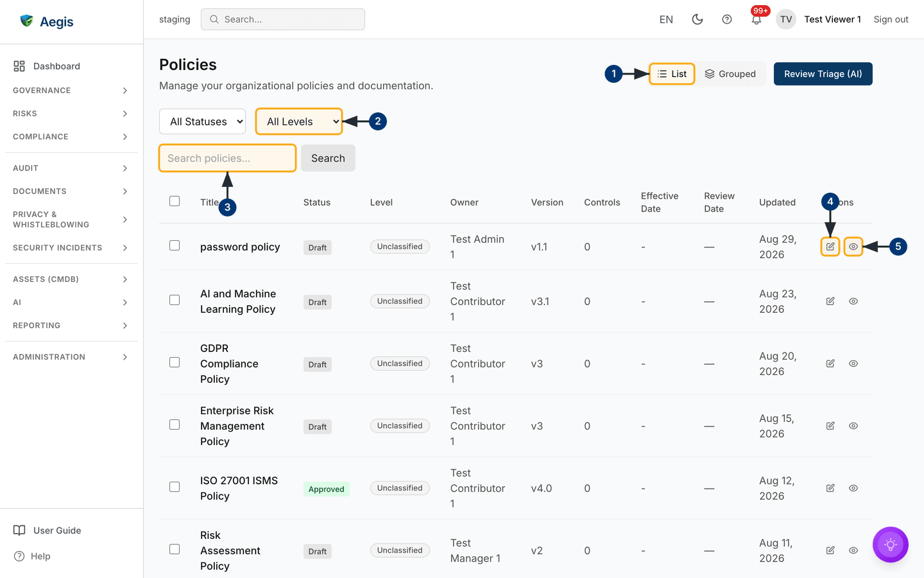924x578 pixels.
Task: Switch language via EN button
Action: [666, 19]
